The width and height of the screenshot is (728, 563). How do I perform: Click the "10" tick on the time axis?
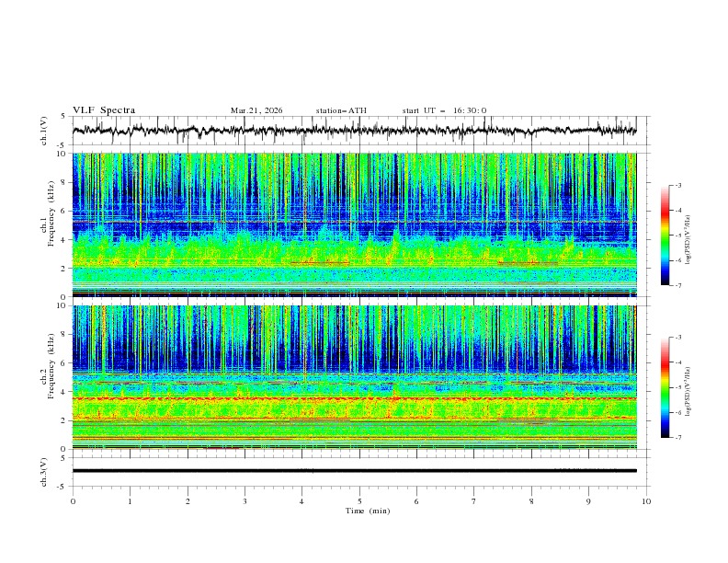[646, 501]
